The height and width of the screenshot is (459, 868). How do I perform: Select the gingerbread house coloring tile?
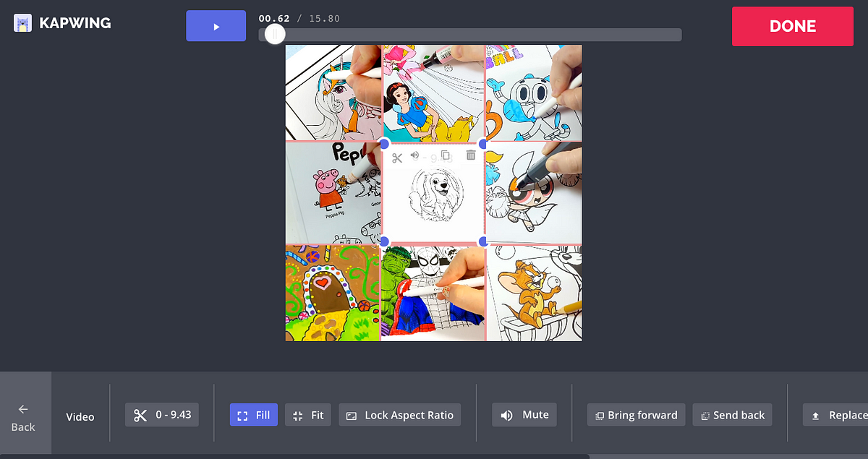coord(333,293)
